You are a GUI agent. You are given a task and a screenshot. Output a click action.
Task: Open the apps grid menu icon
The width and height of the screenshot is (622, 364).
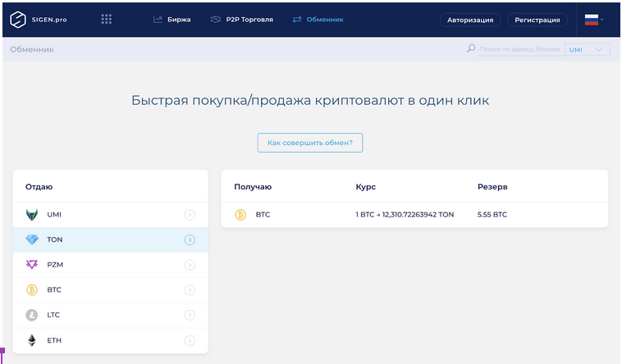coord(107,20)
